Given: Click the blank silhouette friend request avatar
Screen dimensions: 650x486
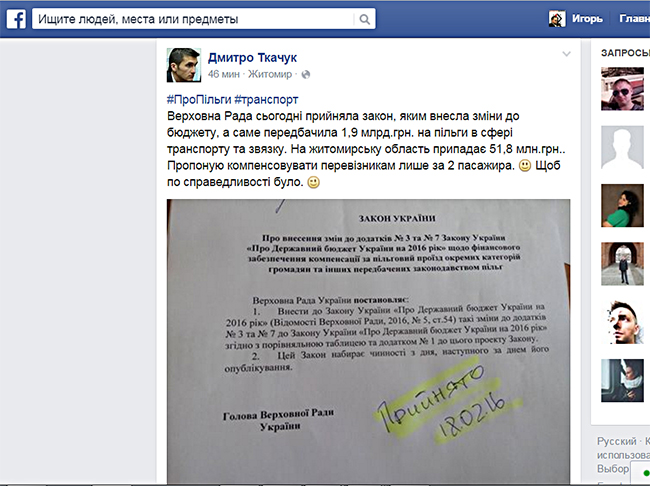Looking at the screenshot, I should pos(622,147).
